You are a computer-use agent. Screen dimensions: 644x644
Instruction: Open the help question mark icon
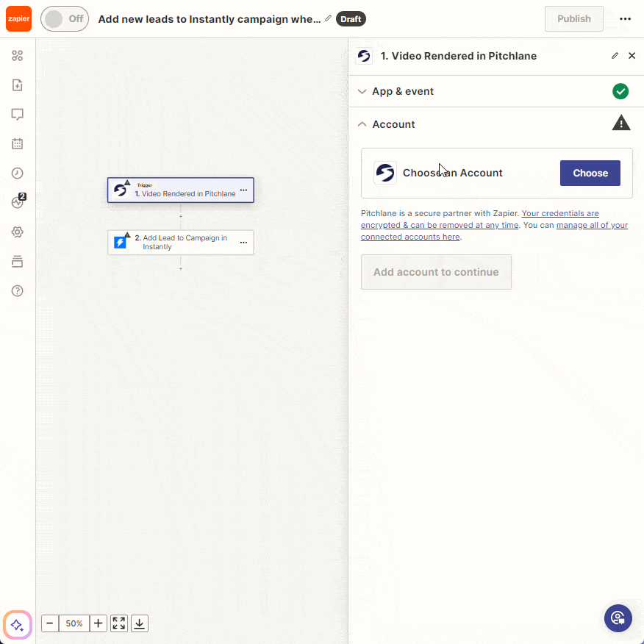click(17, 291)
